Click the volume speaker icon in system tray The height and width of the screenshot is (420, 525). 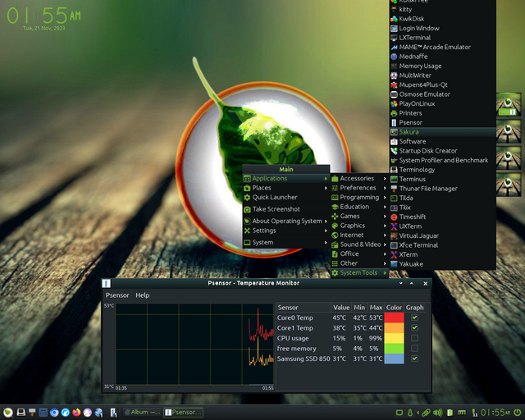pyautogui.click(x=437, y=413)
